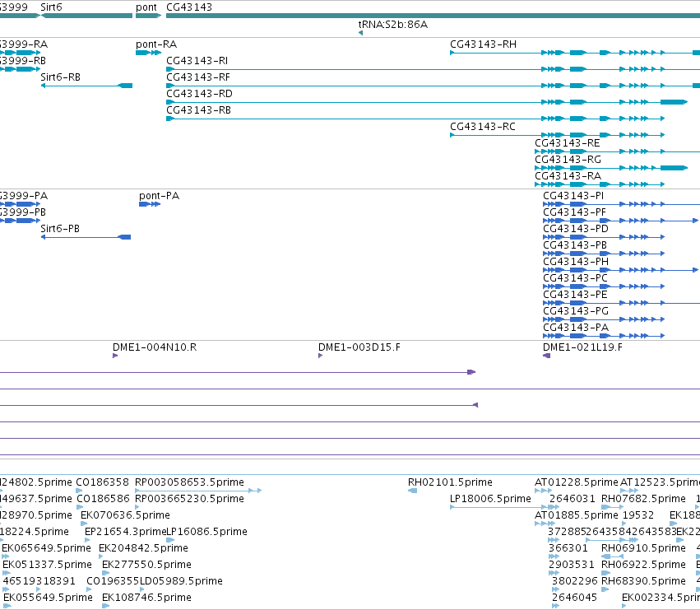
Task: Select transcript CG43143-RB label
Action: (x=199, y=110)
